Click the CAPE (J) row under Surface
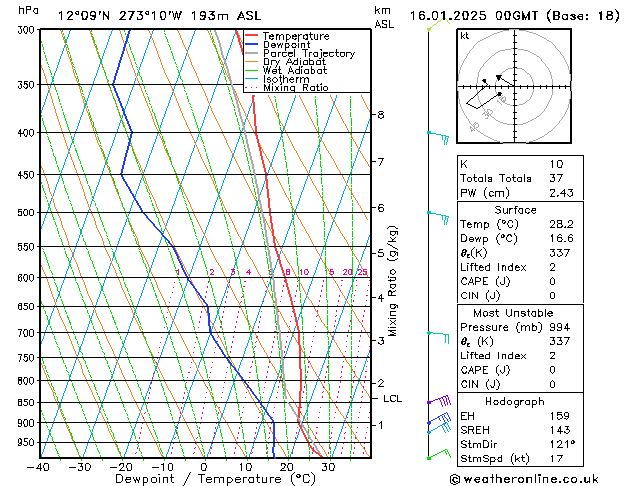 (x=520, y=281)
